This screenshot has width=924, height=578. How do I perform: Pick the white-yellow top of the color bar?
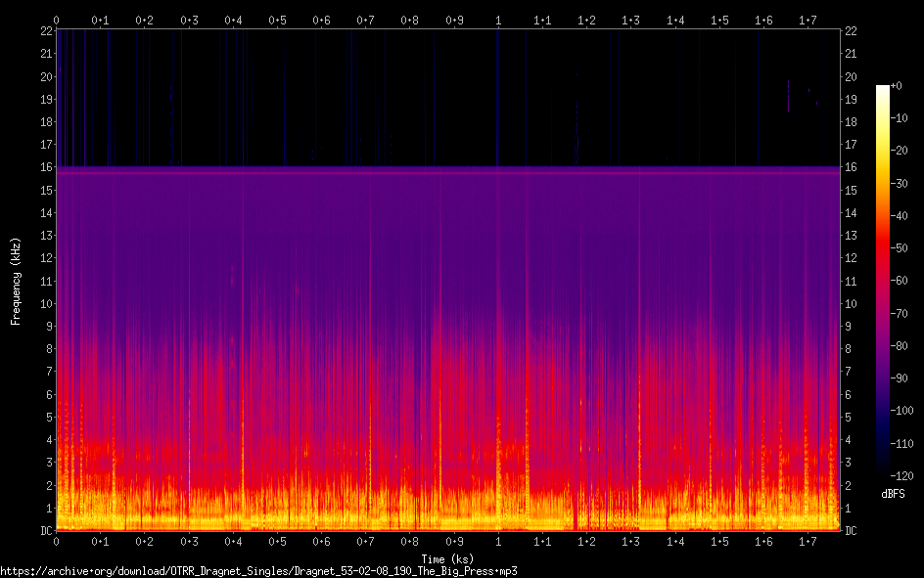[883, 91]
